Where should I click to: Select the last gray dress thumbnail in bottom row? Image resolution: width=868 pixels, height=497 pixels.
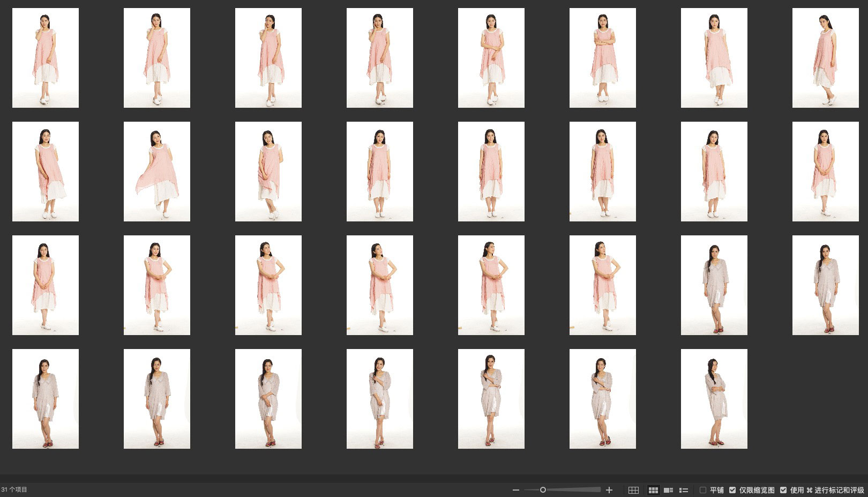coord(714,399)
